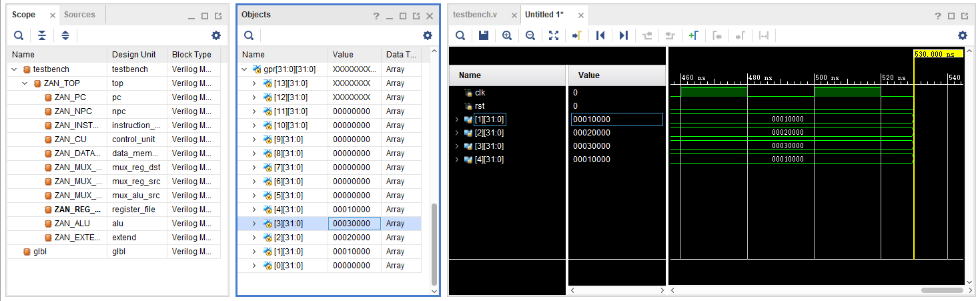Click the Objects panel vertical scrollbar
The height and width of the screenshot is (301, 980).
pos(435,244)
